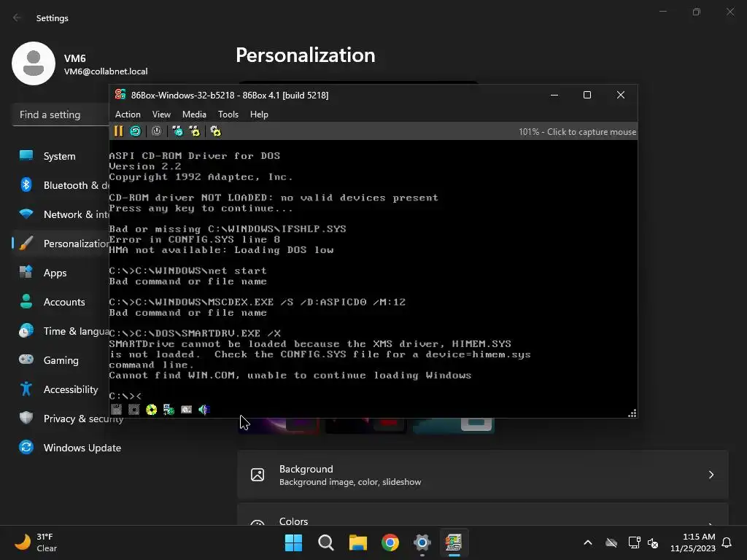Open the Media menu in 86Box
The height and width of the screenshot is (560, 747).
click(x=194, y=114)
